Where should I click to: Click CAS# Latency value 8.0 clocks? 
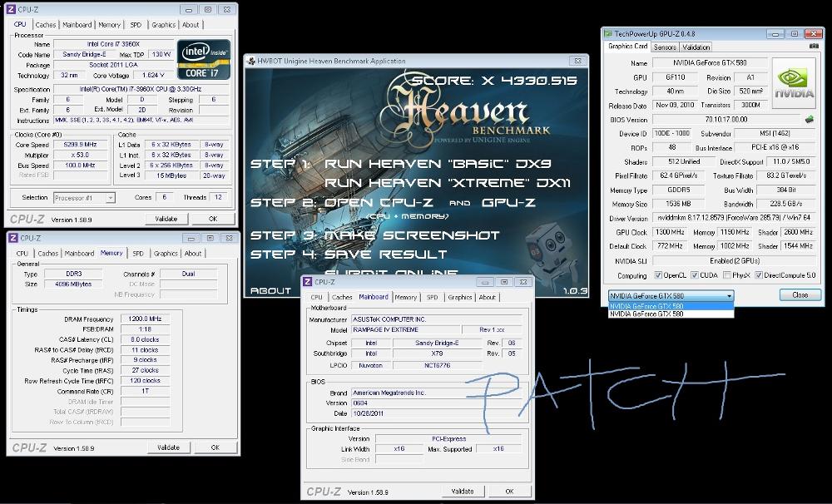pos(145,339)
